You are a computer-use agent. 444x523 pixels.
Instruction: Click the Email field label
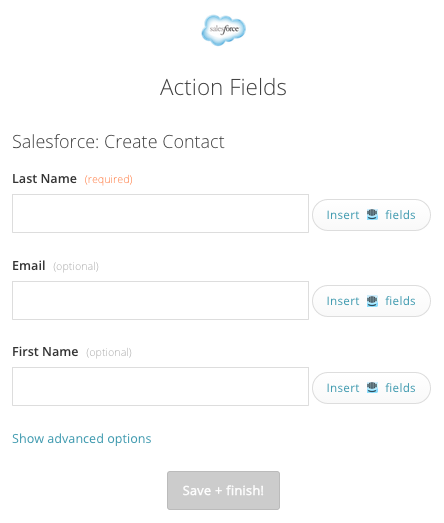tap(29, 266)
